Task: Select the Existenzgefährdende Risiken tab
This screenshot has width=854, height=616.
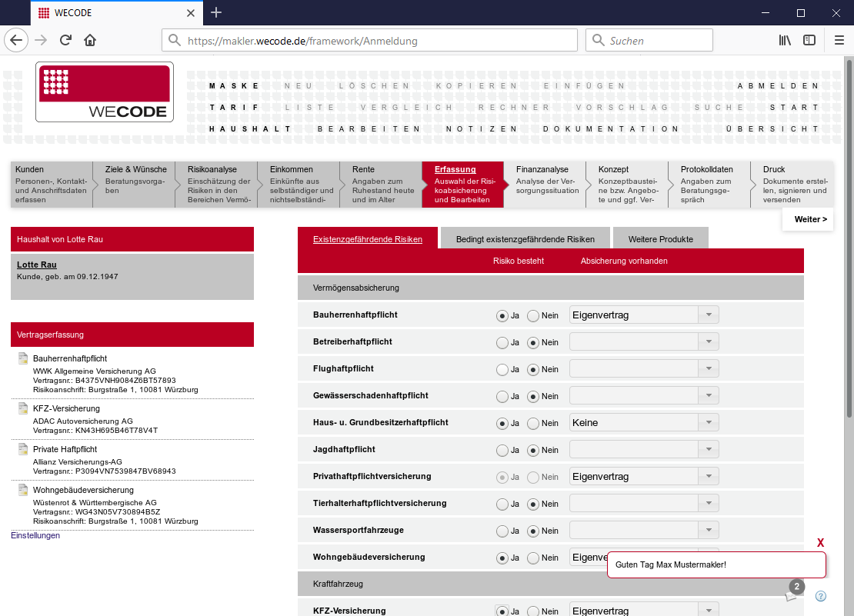Action: pyautogui.click(x=368, y=239)
